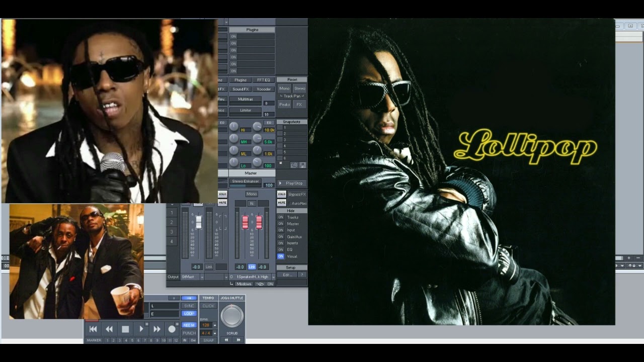Toggle Hide Gain/Aux ON button

click(281, 237)
